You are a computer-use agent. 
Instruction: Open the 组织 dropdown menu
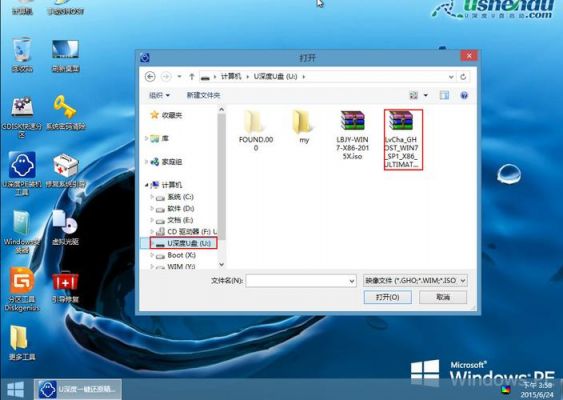tap(159, 95)
